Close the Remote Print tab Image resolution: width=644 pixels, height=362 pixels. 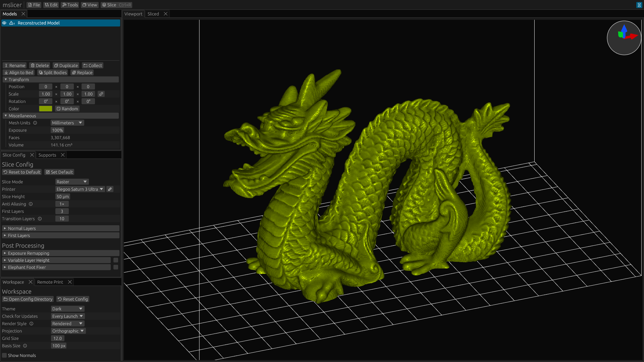pos(70,282)
